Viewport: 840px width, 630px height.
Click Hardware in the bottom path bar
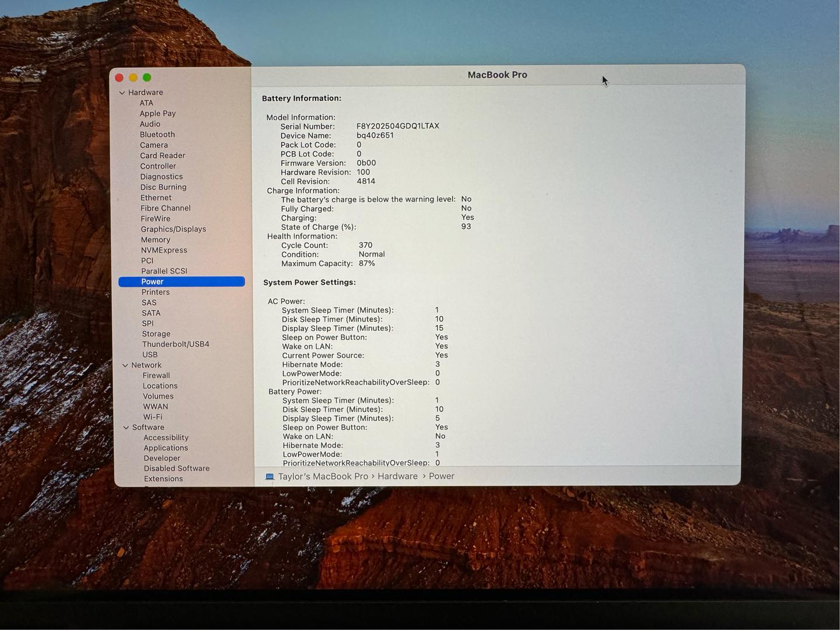[x=397, y=477]
